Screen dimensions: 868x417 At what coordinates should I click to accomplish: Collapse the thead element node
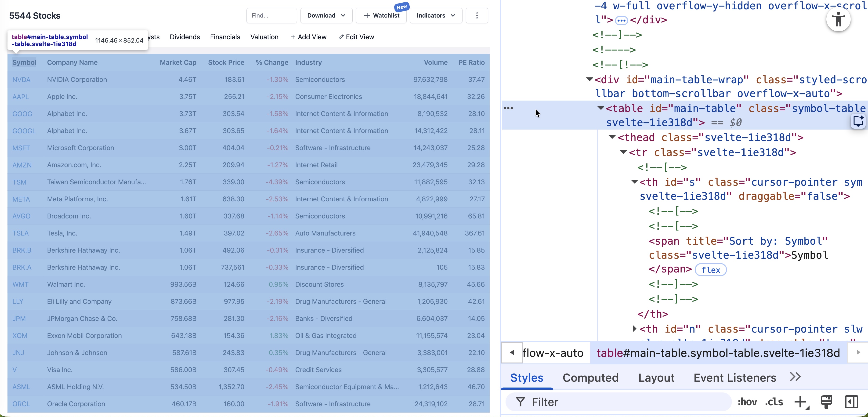(612, 137)
